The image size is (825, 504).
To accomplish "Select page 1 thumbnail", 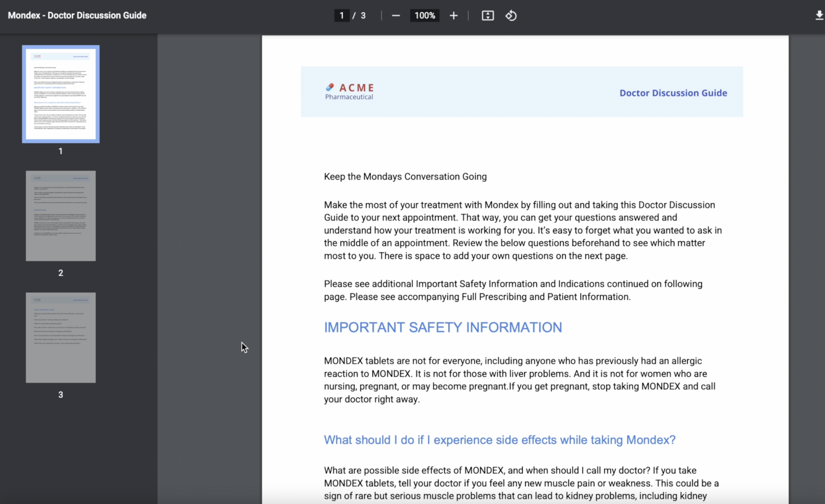I will coord(61,94).
